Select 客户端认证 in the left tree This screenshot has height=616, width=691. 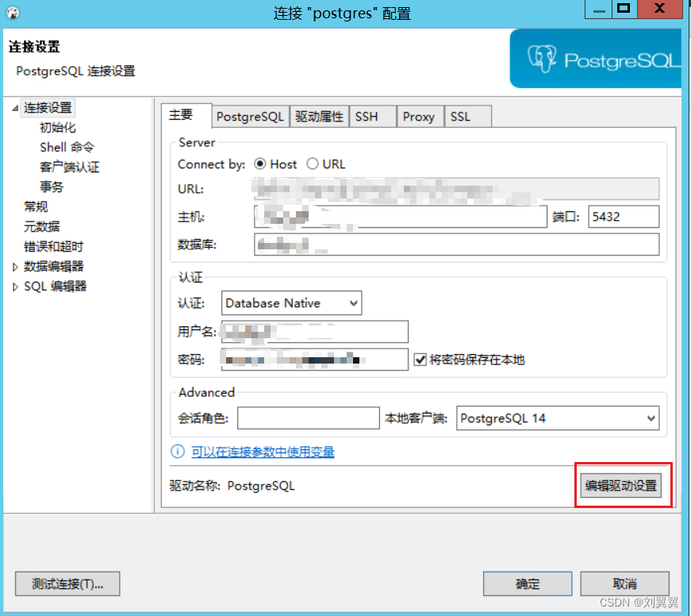click(70, 167)
